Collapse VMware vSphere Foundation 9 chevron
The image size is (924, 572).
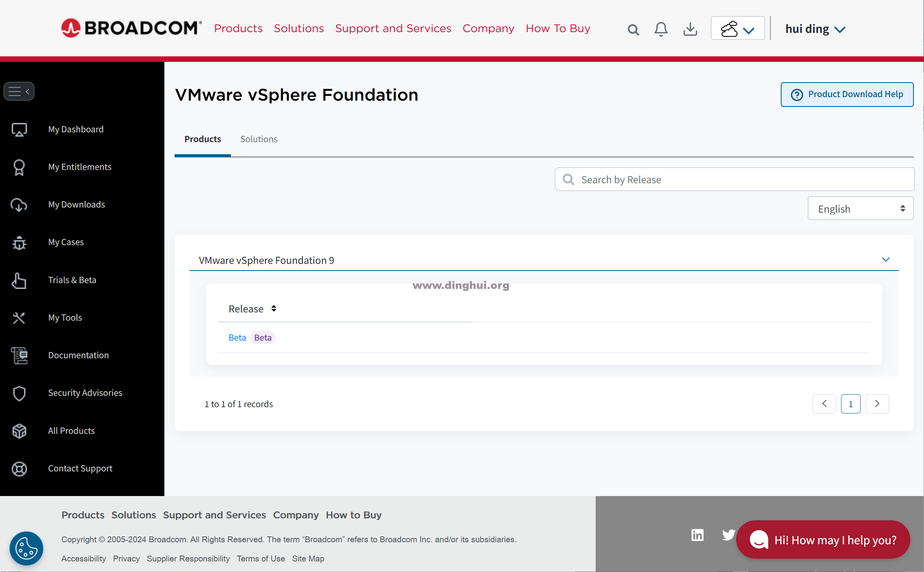(886, 259)
